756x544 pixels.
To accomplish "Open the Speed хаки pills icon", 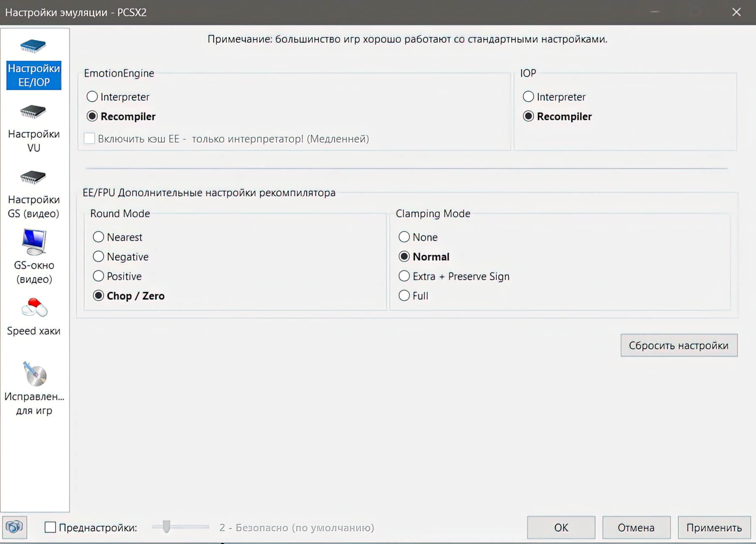I will click(34, 308).
